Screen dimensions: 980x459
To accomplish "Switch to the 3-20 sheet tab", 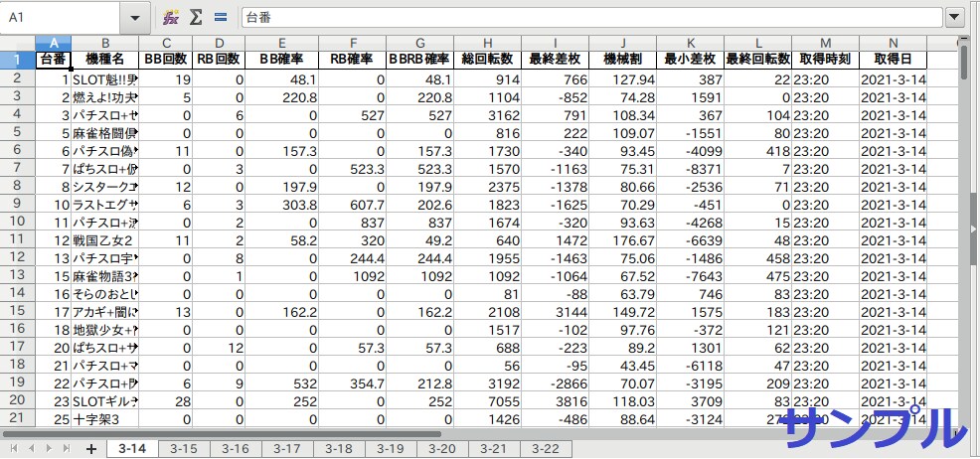I will click(443, 448).
